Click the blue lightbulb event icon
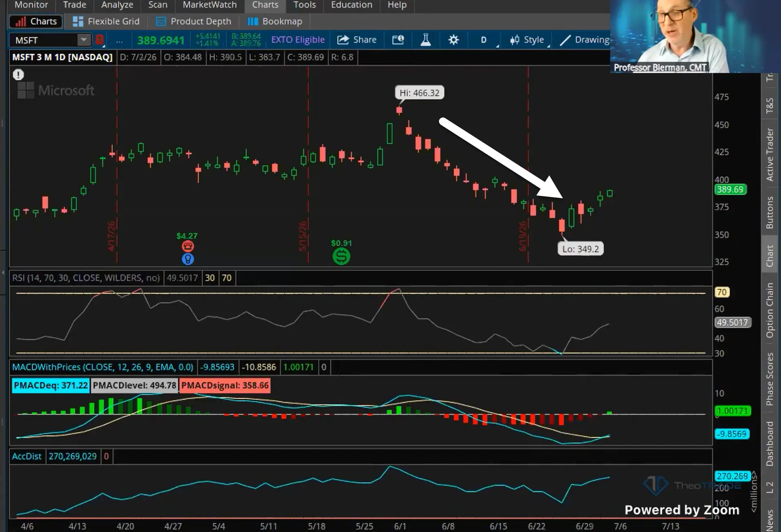The width and height of the screenshot is (781, 532). click(188, 259)
